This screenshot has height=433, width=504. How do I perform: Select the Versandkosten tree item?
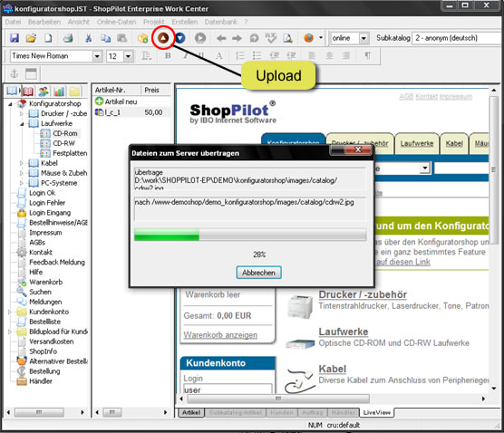[52, 342]
